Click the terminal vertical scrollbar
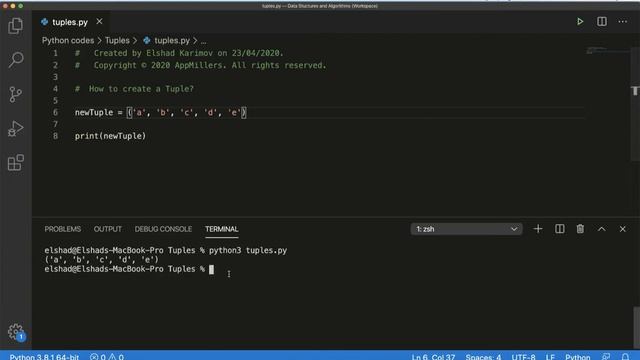640x360 pixels. (636, 327)
